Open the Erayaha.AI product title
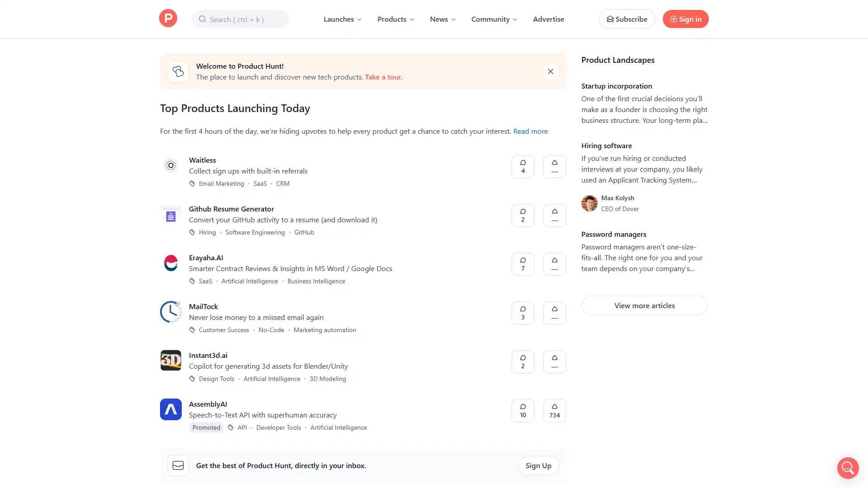The width and height of the screenshot is (868, 488). pos(206,258)
